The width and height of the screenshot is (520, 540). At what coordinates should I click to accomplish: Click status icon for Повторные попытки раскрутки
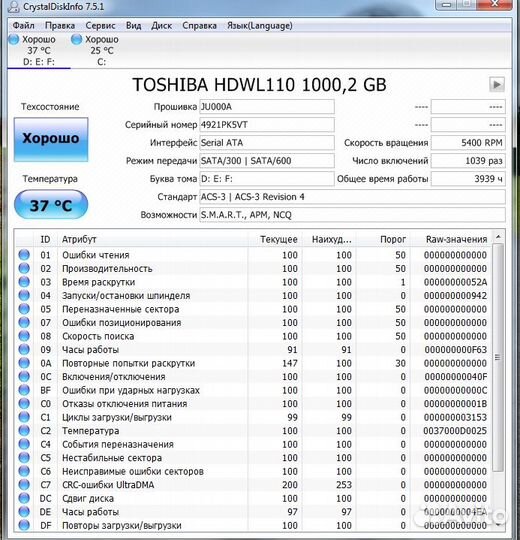(x=24, y=363)
